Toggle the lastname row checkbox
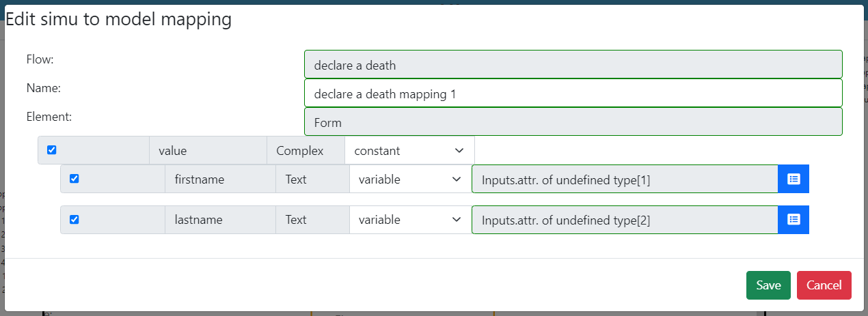The width and height of the screenshot is (868, 316). (x=74, y=220)
